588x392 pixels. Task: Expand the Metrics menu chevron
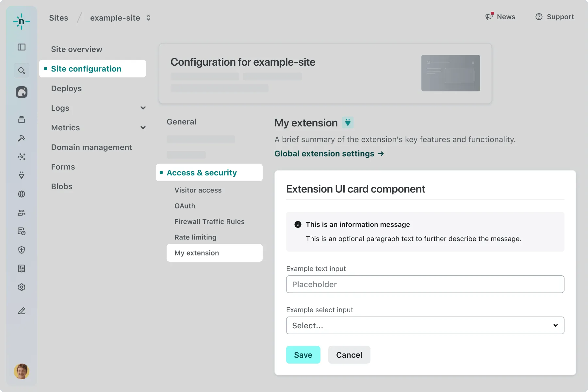coord(143,128)
